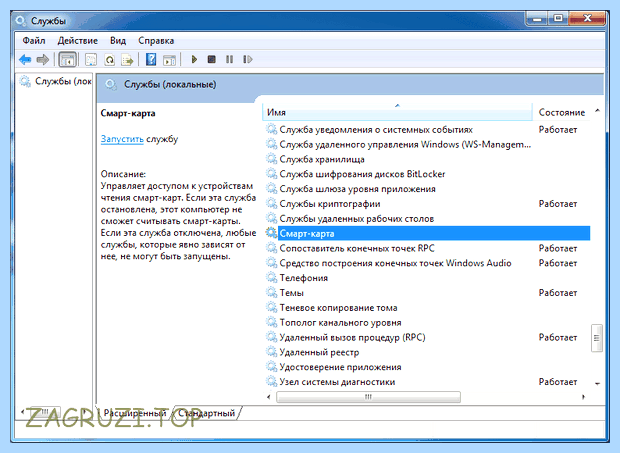
Task: Click the vertical scrollbar thumb
Action: coord(597,338)
